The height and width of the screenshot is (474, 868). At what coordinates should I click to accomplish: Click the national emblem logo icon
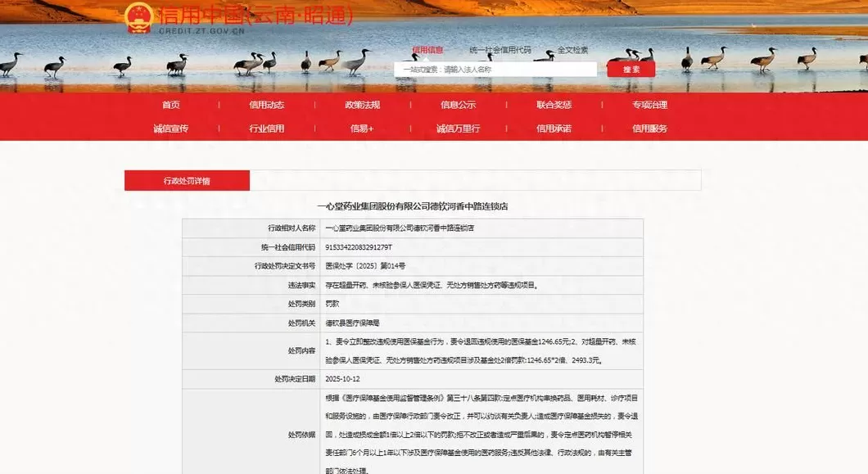point(138,18)
